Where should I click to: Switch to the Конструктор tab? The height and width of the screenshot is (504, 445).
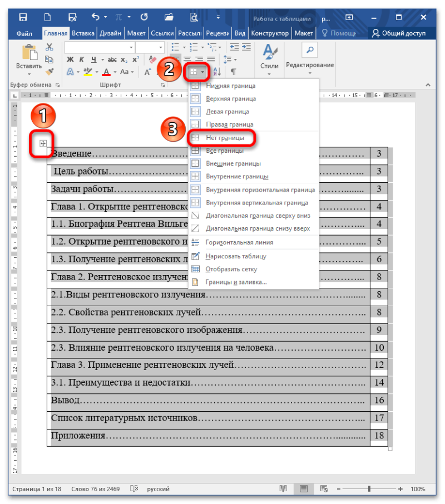[x=270, y=33]
